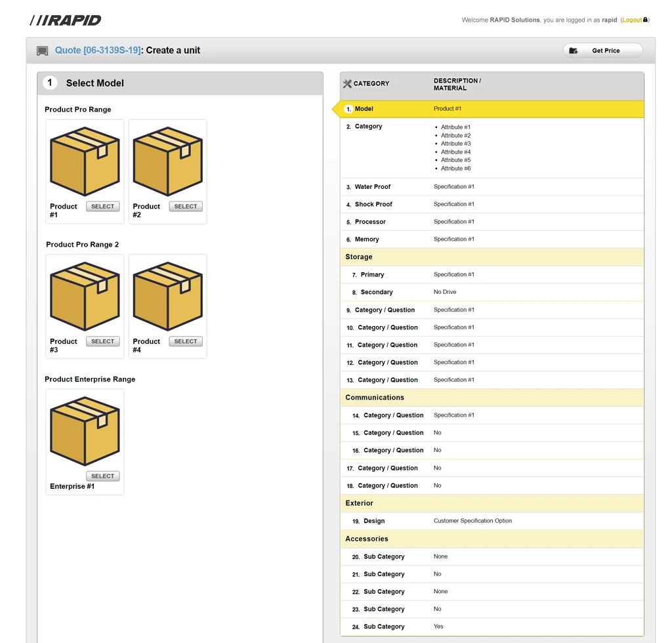Click the Enterprise #1 box image
The height and width of the screenshot is (643, 672).
[85, 431]
